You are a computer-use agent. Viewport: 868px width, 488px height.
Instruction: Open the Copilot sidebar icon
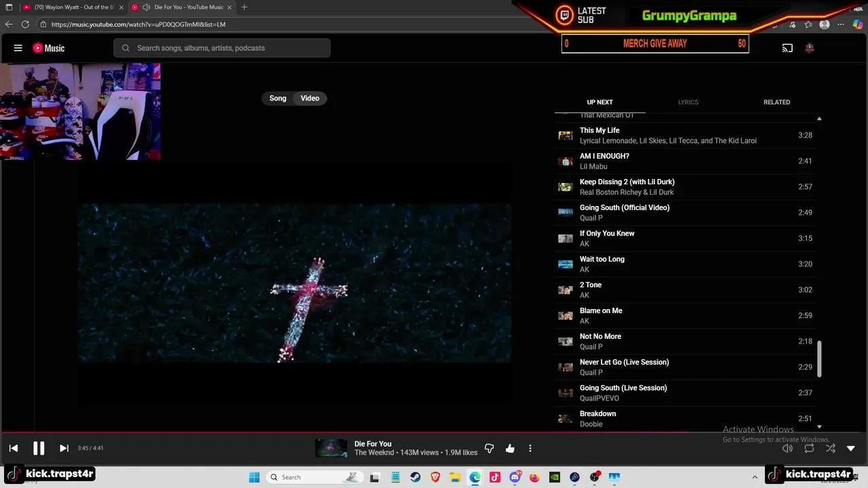858,24
